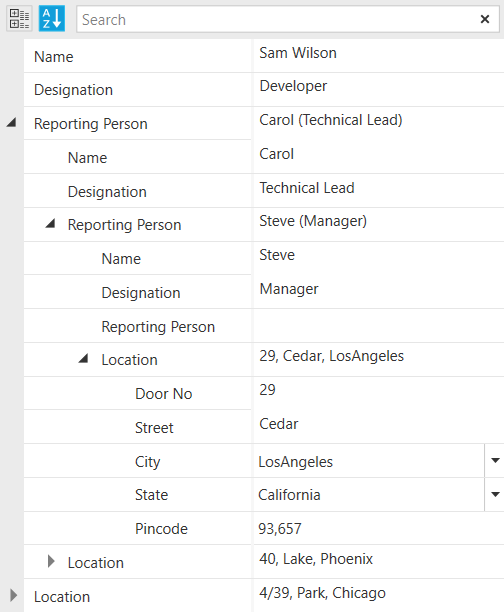Collapse nested Reporting Person Steve (Manager)
This screenshot has height=612, width=504.
click(x=50, y=224)
